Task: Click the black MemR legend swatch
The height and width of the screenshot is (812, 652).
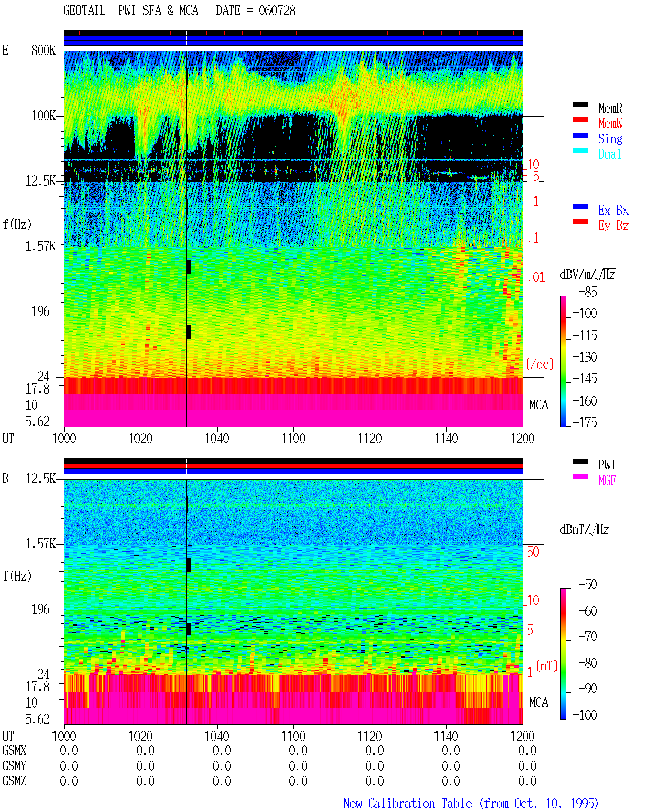Action: click(x=580, y=104)
